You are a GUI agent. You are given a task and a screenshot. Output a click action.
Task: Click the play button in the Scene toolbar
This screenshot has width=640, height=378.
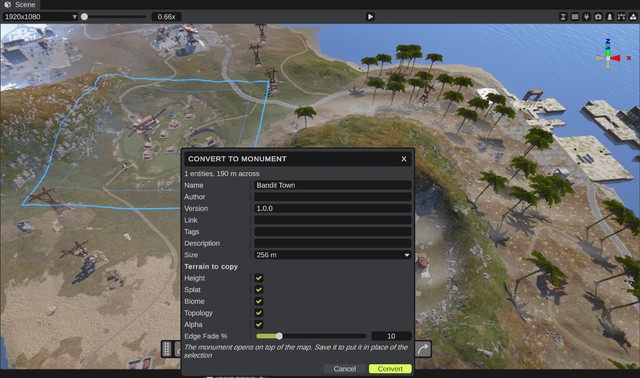coord(370,17)
